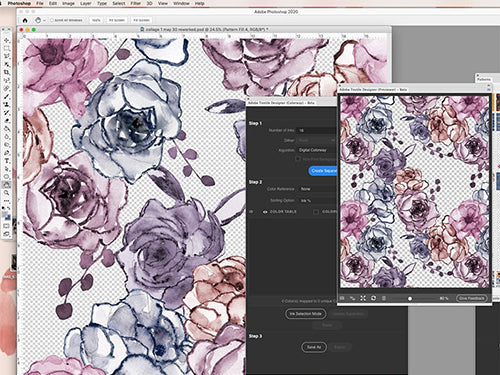Open the Edit menu
This screenshot has width=500, height=375.
[x=53, y=3]
